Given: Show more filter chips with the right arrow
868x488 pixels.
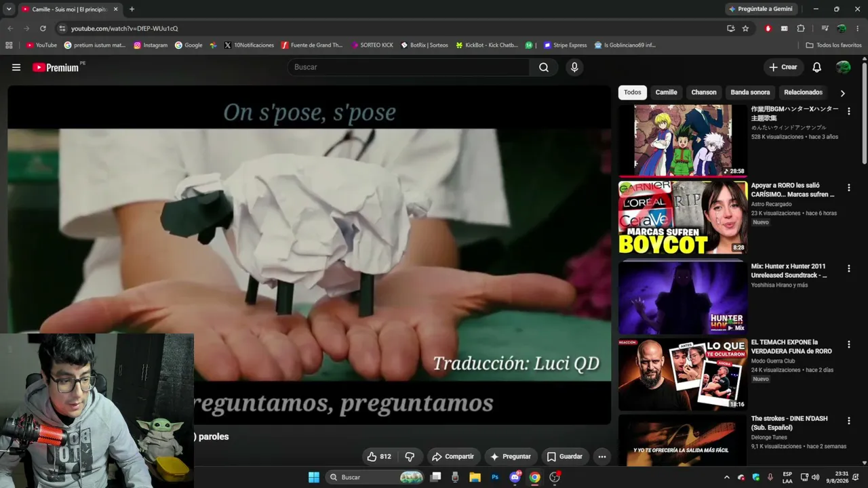Looking at the screenshot, I should (x=843, y=93).
